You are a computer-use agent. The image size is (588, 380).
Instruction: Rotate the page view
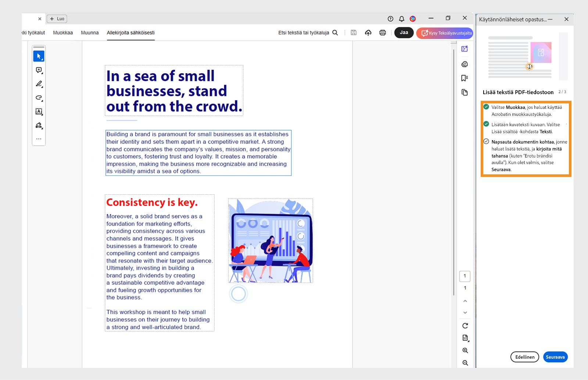pos(465,326)
